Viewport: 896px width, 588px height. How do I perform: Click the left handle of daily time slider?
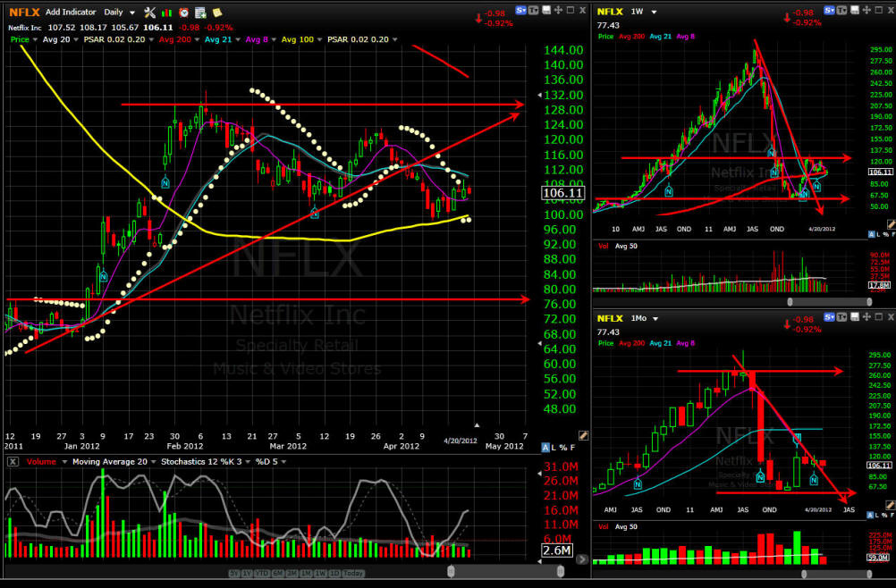[451, 571]
